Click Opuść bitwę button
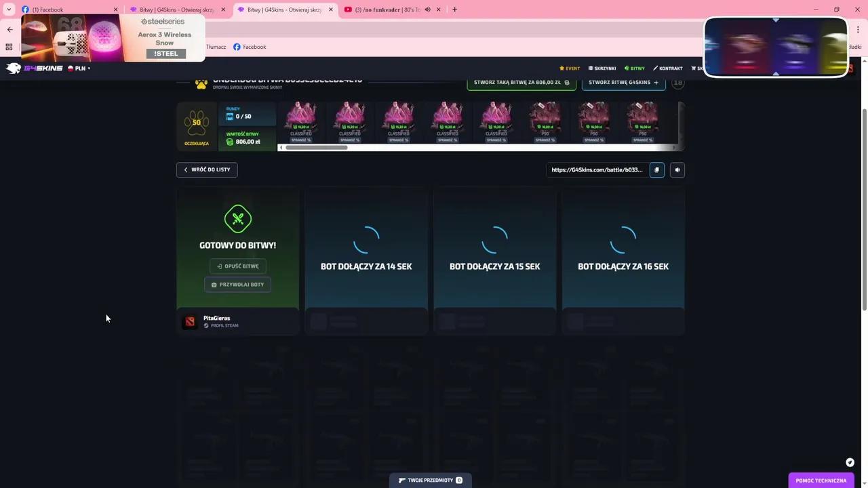 pyautogui.click(x=238, y=266)
